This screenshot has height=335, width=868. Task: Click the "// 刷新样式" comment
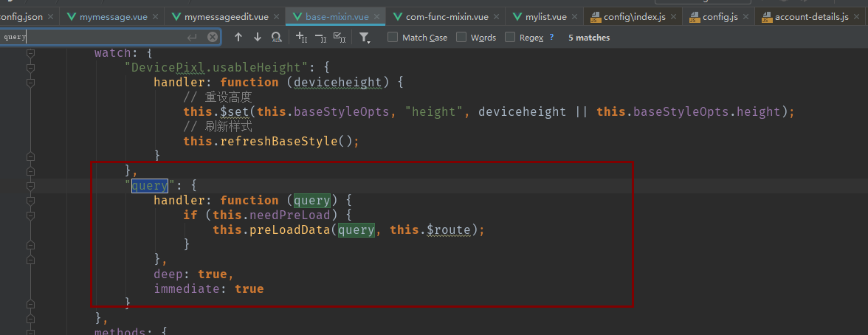(218, 127)
